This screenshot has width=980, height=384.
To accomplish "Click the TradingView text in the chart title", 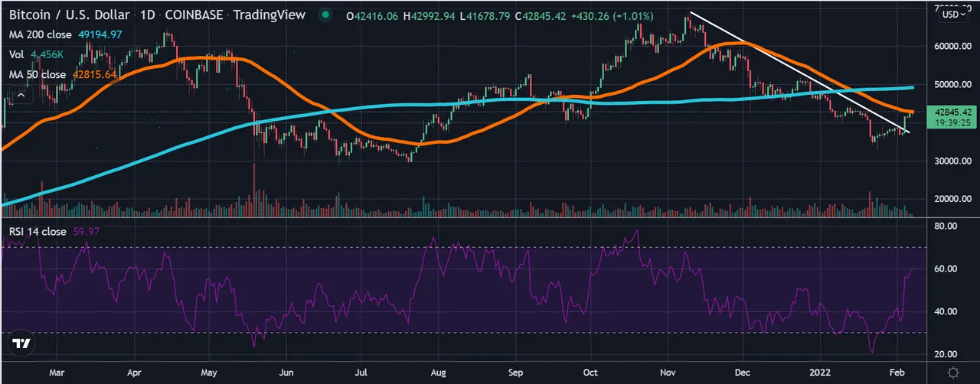I will click(269, 15).
